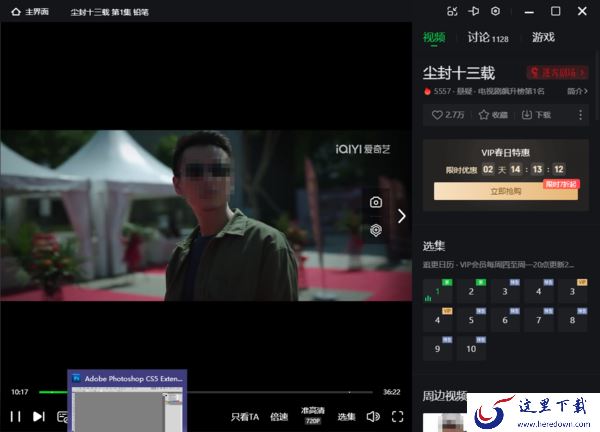The height and width of the screenshot is (432, 600).
Task: Maximize the iQIYI window
Action: click(556, 11)
